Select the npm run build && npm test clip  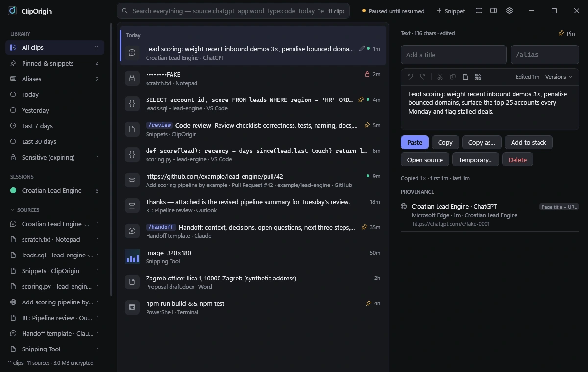[253, 307]
